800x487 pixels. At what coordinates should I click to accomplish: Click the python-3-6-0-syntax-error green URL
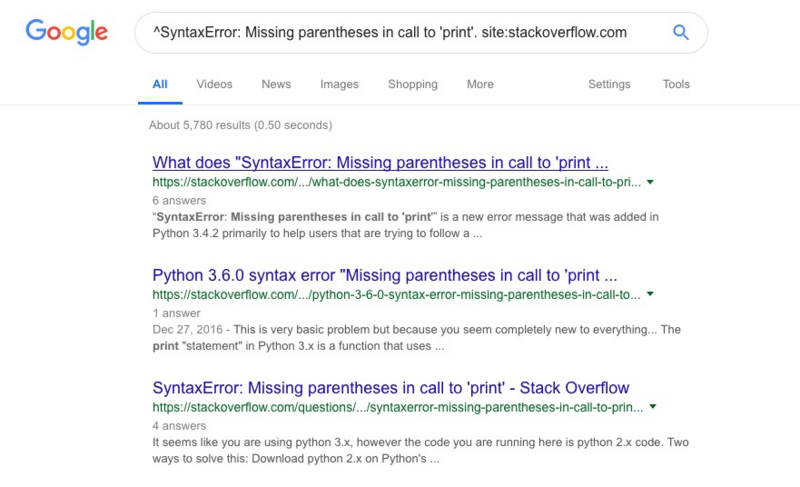396,294
